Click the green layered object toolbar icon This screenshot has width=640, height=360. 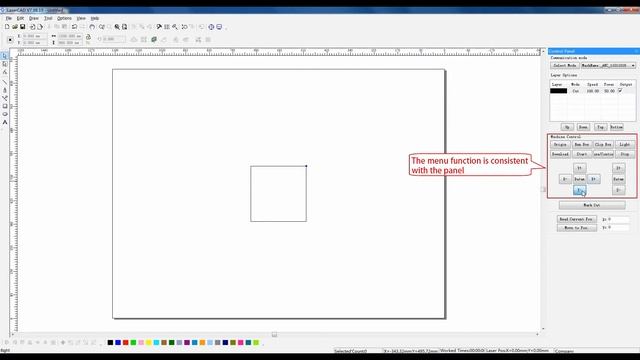coord(154,40)
